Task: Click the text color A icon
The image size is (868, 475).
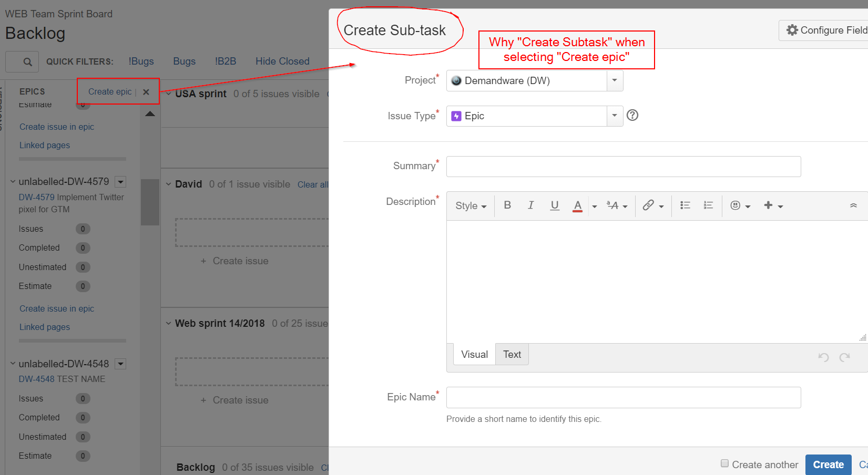Action: click(x=578, y=205)
